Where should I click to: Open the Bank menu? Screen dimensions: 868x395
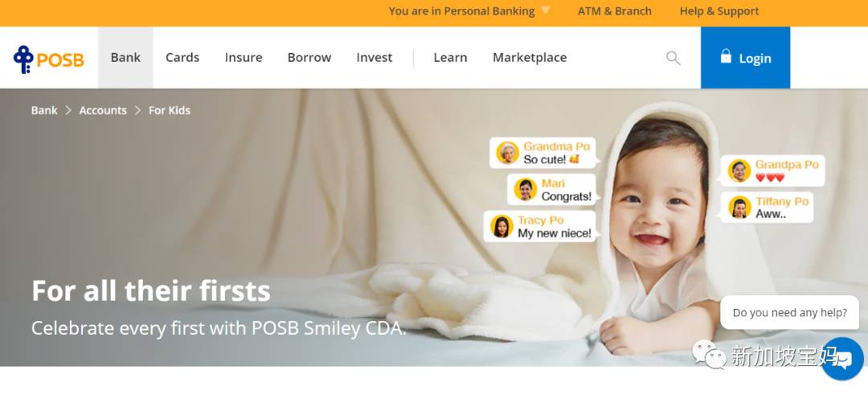(x=125, y=58)
